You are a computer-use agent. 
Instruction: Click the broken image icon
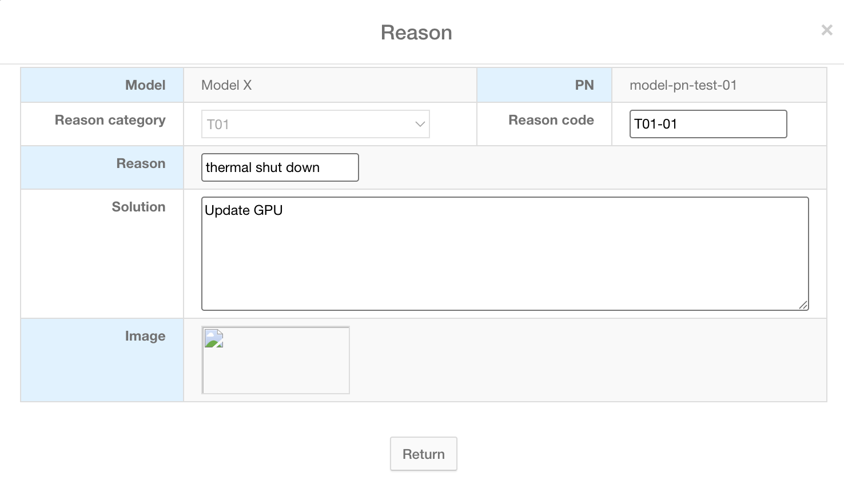coord(214,338)
